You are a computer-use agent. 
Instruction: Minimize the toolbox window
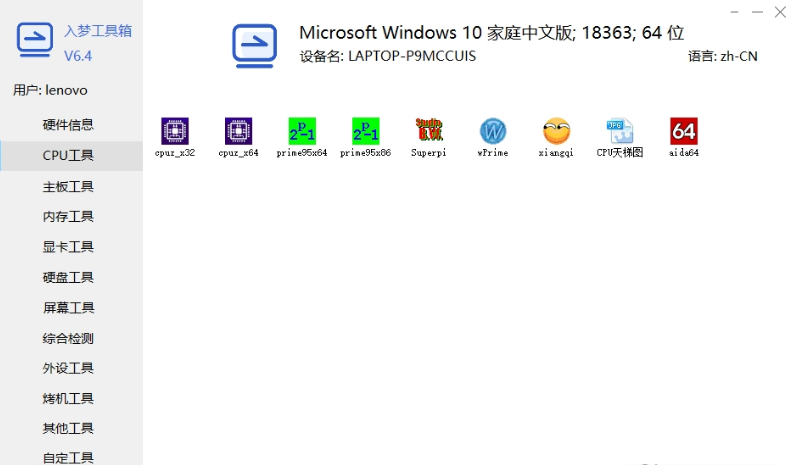757,12
